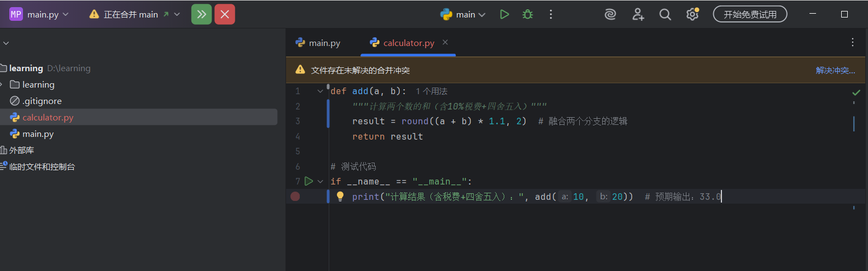Click the run gutter icon at line 7
This screenshot has height=271, width=868.
point(309,181)
